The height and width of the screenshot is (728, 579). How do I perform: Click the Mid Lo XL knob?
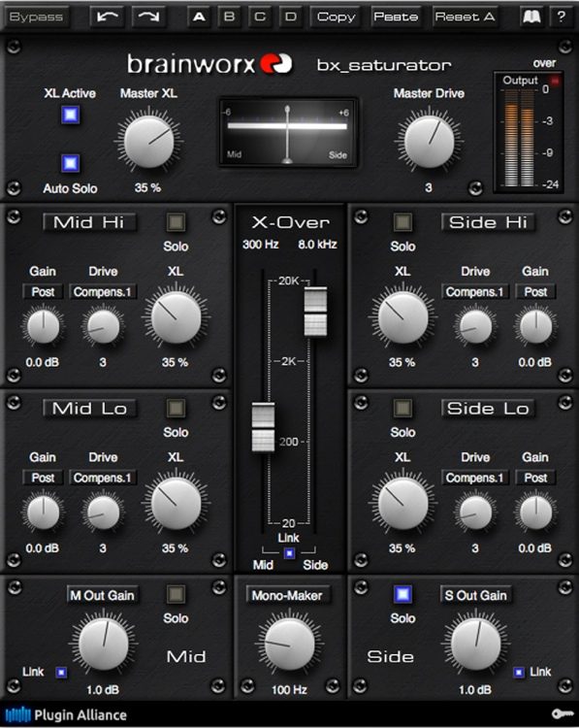pos(176,504)
